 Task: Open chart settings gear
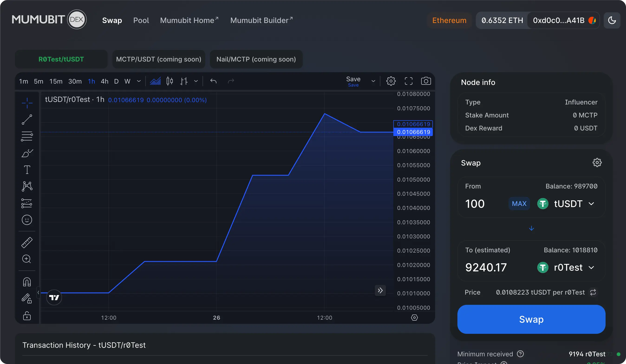pos(391,81)
